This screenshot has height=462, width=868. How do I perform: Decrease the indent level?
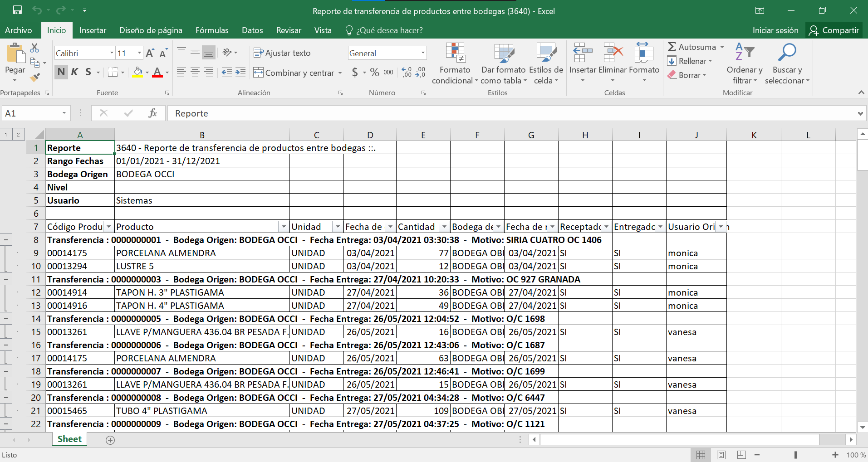pyautogui.click(x=227, y=73)
